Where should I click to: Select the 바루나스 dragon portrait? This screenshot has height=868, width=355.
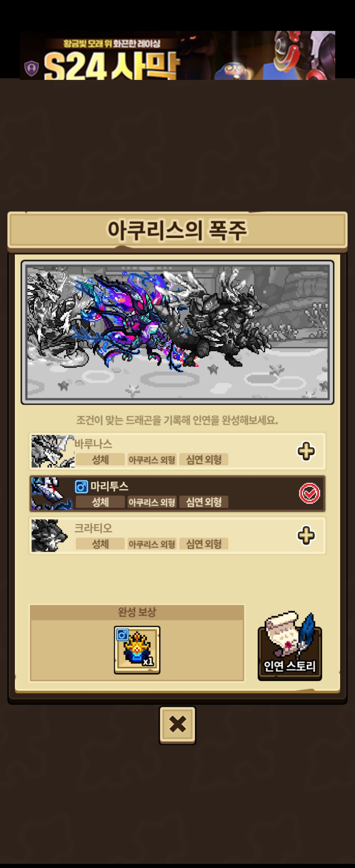tap(53, 451)
